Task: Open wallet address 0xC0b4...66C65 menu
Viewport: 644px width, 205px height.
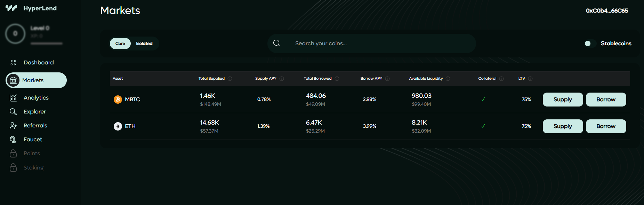Action: pyautogui.click(x=607, y=11)
